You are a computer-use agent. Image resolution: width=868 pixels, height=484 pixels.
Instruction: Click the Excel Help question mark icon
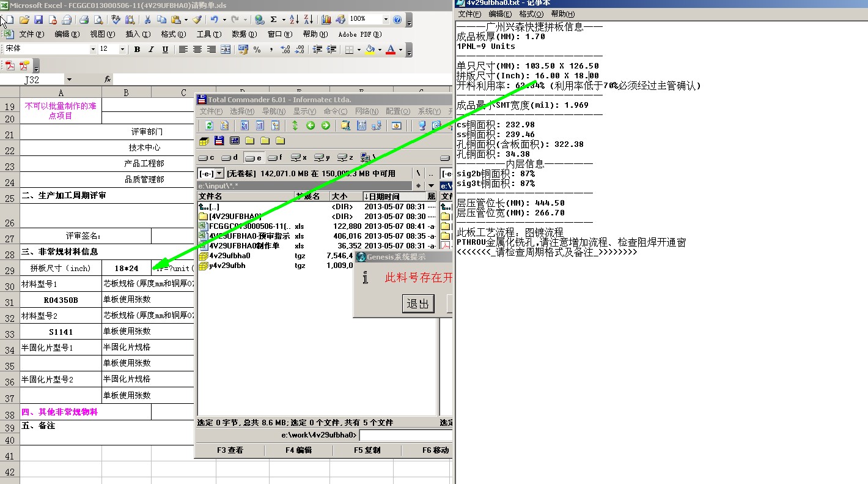pos(398,20)
